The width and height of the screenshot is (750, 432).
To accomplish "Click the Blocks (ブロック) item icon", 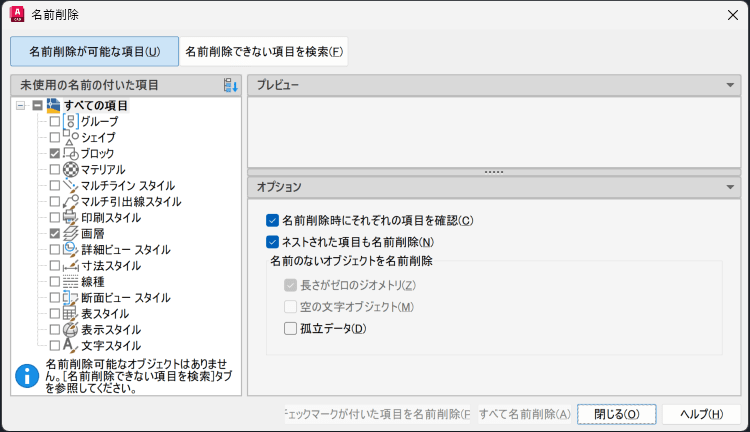I will [x=71, y=153].
